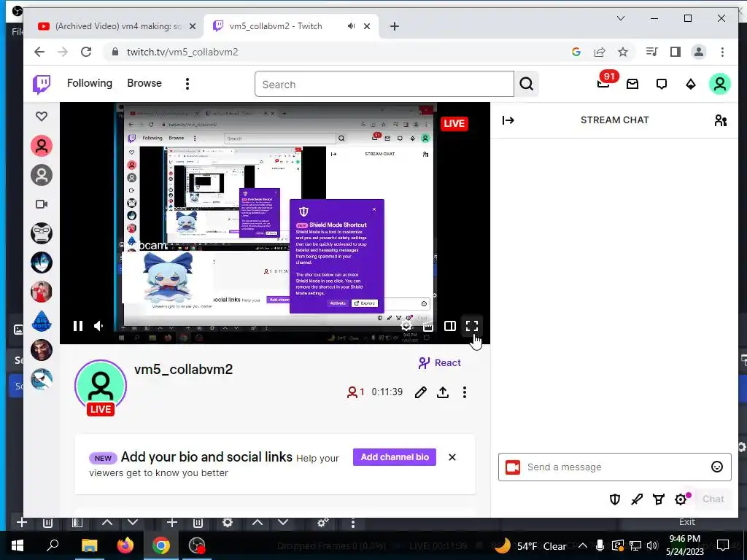Viewport: 747px width, 560px height.
Task: Open the blue anime avatar channel
Action: [42, 262]
